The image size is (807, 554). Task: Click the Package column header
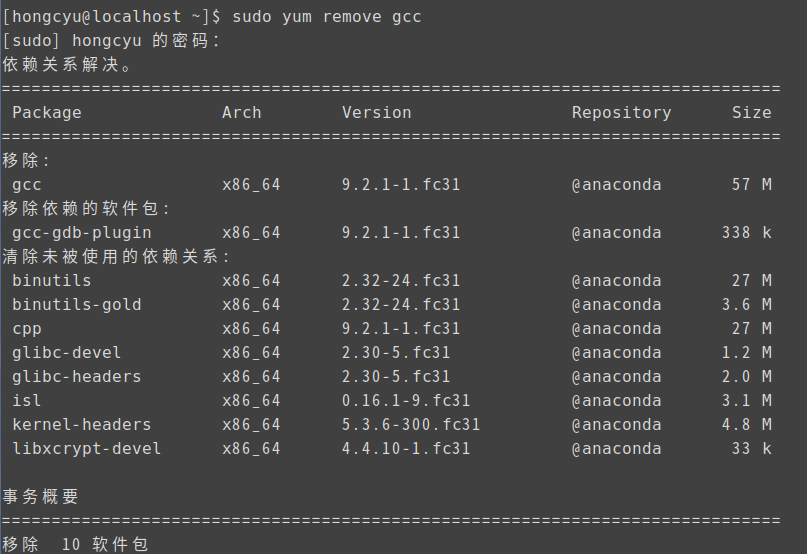47,113
